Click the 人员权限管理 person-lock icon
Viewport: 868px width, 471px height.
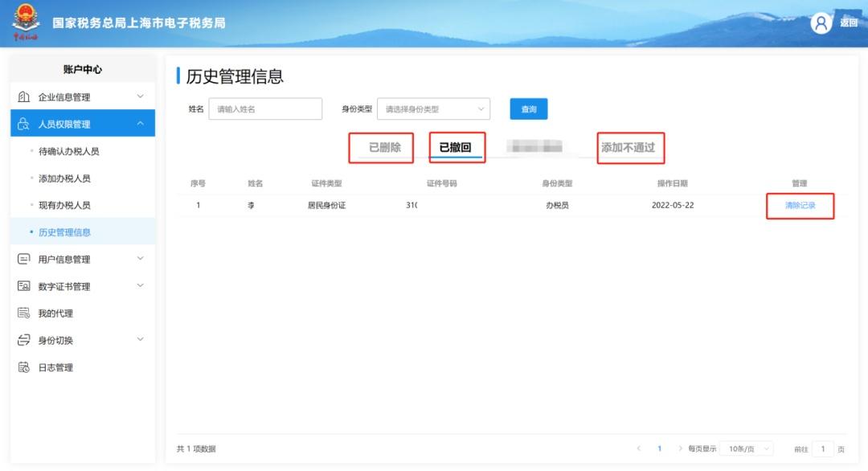tap(24, 124)
